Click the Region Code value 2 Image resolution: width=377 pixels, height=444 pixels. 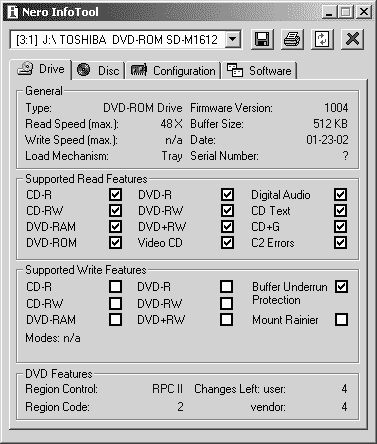pos(180,407)
